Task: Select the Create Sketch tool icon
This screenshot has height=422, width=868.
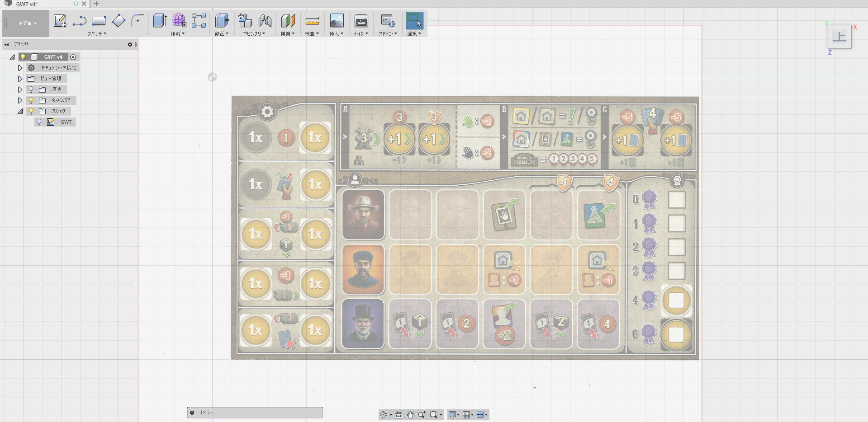Action: 60,21
